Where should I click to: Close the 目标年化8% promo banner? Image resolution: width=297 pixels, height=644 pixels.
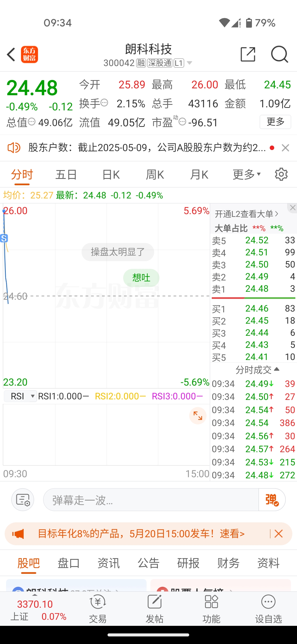pyautogui.click(x=279, y=534)
